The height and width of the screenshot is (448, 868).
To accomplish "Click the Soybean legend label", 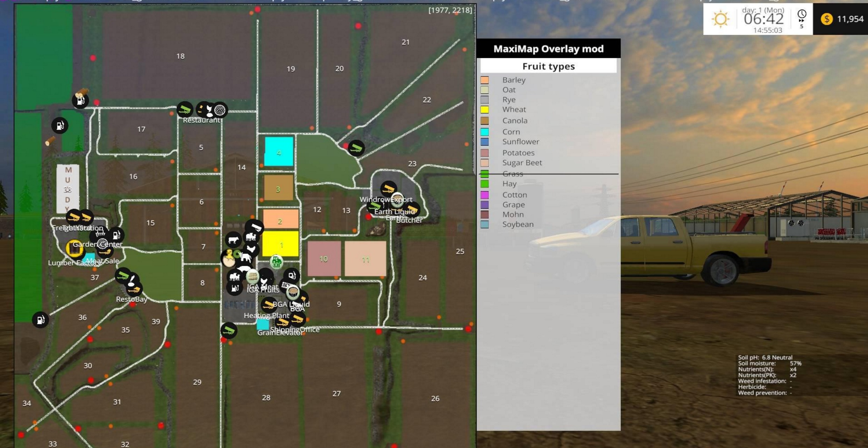I will (518, 224).
